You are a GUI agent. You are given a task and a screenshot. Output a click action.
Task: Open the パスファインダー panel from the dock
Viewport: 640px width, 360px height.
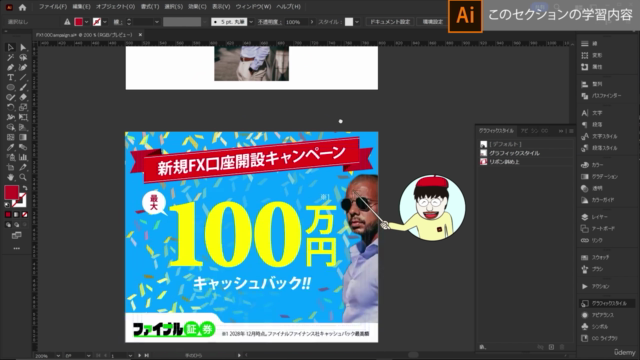[x=601, y=96]
